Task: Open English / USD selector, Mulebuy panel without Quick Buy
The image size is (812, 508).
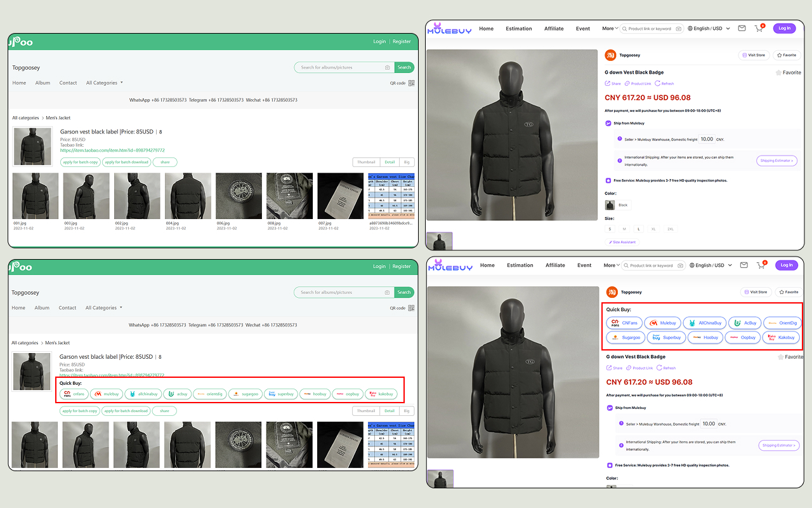Action: (709, 29)
